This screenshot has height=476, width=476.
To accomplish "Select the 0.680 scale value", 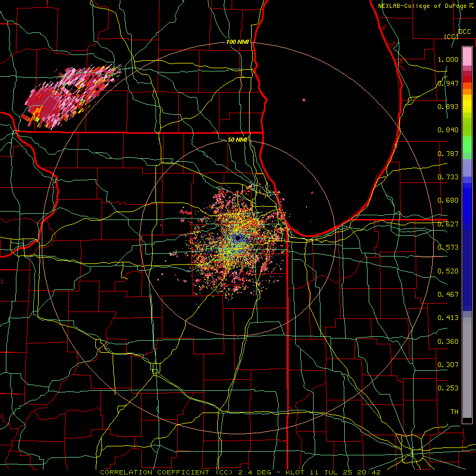I will pyautogui.click(x=448, y=200).
